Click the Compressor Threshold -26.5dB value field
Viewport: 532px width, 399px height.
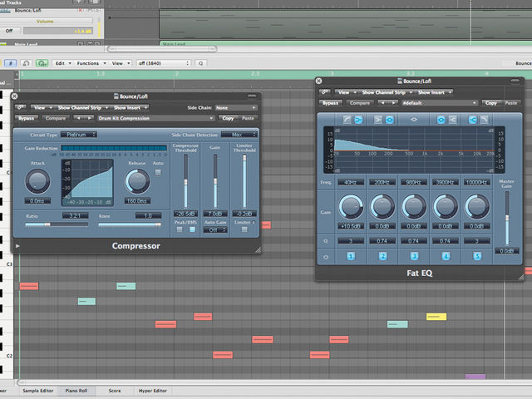tap(185, 214)
